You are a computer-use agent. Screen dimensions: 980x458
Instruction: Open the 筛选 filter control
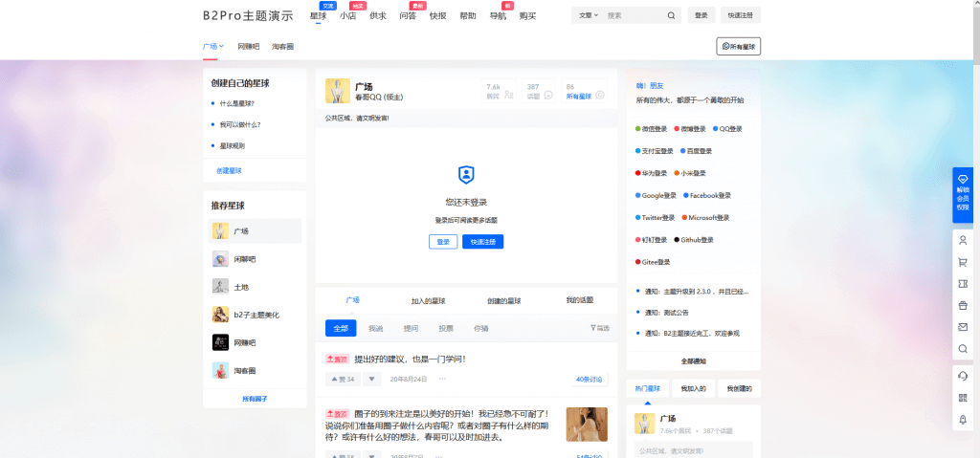(600, 327)
